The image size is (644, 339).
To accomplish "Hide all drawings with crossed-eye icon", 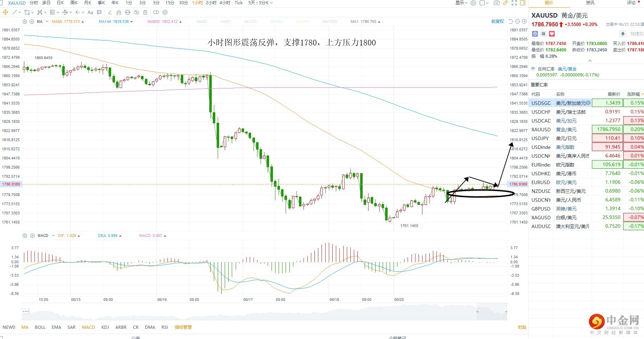I will pos(136,12).
